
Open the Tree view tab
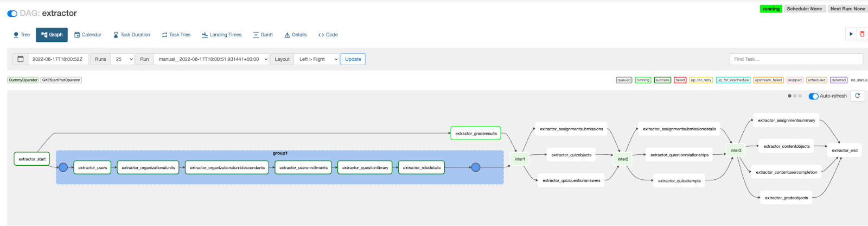click(22, 35)
